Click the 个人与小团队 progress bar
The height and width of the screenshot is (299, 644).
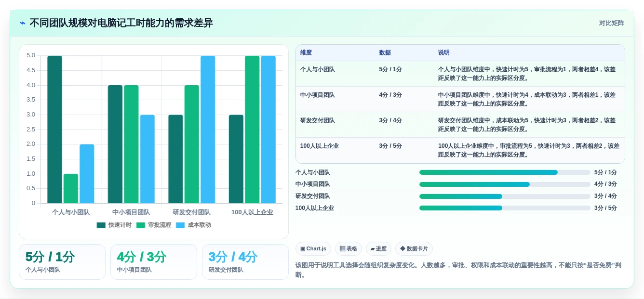point(505,172)
